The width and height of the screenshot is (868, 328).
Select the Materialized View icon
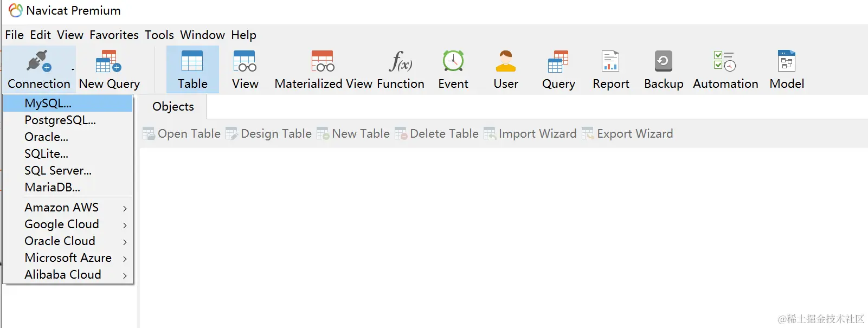(x=323, y=62)
